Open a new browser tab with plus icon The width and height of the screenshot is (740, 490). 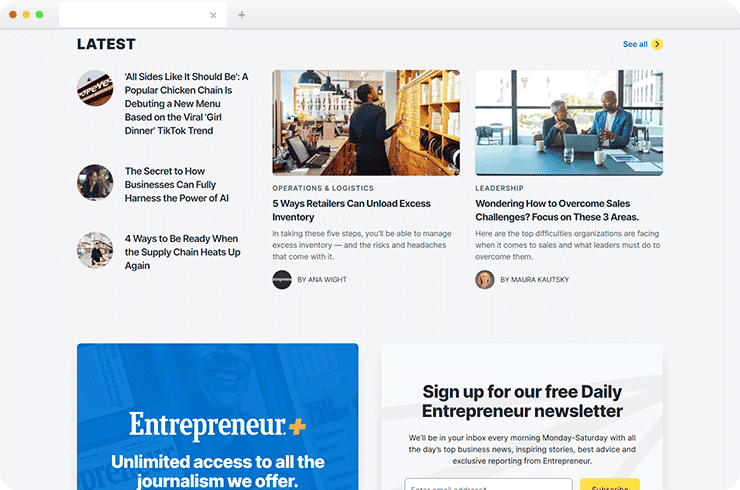241,15
